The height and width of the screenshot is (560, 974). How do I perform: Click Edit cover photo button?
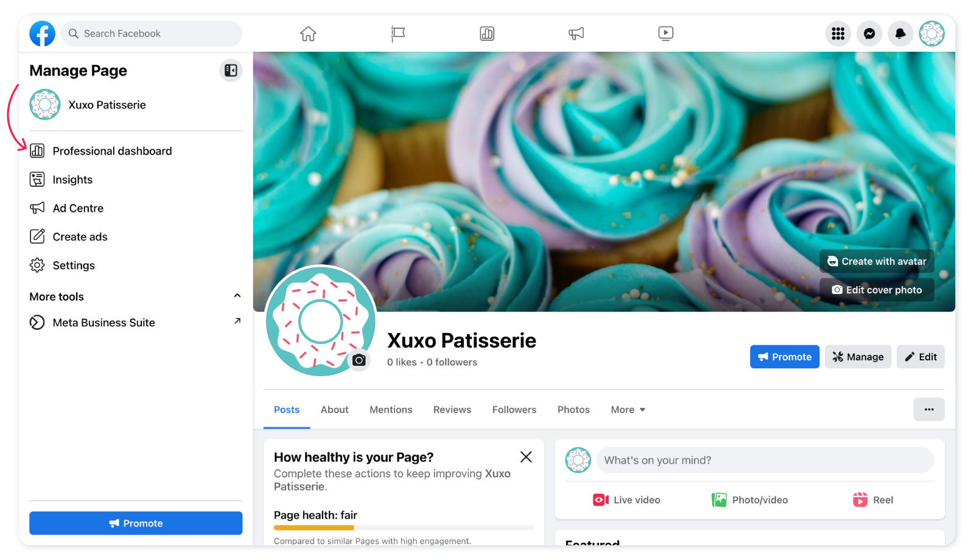click(877, 290)
